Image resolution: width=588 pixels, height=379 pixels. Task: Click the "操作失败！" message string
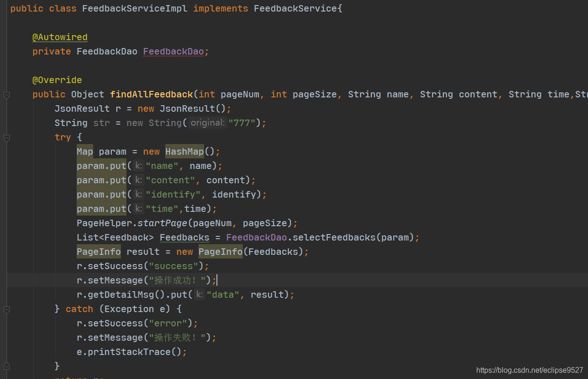177,337
